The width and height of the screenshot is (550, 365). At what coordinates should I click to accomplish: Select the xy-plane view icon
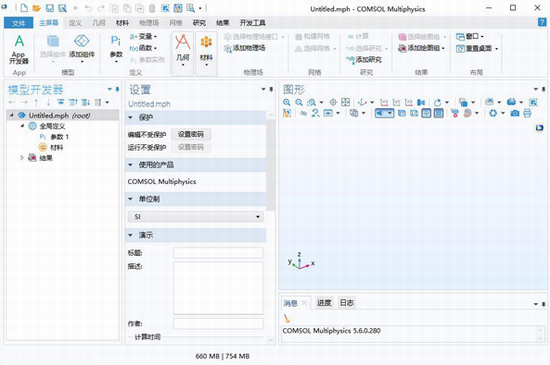pyautogui.click(x=384, y=102)
